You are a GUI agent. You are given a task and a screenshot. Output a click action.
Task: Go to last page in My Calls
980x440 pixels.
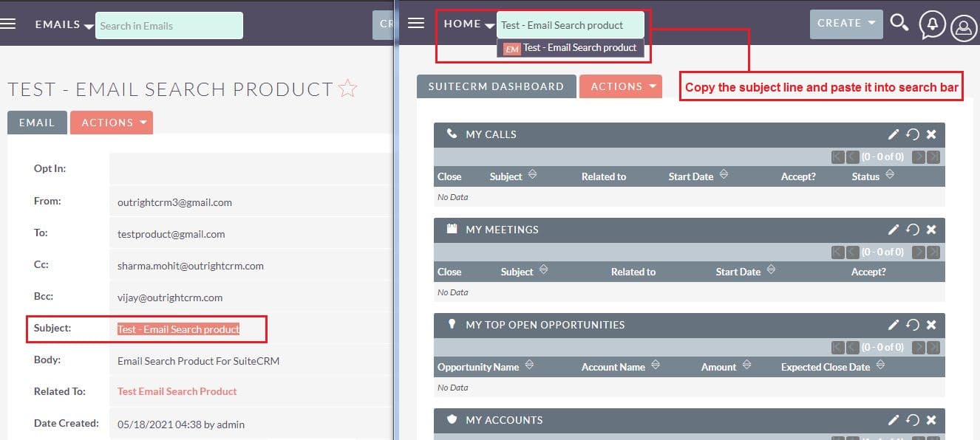pos(933,157)
